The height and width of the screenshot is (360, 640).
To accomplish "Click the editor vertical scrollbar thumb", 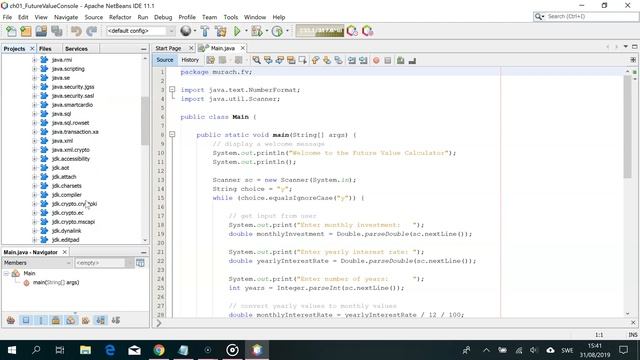I will 627,127.
